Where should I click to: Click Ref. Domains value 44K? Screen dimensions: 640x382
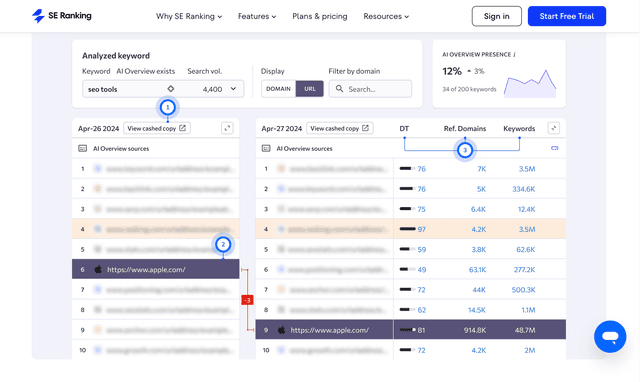point(479,290)
